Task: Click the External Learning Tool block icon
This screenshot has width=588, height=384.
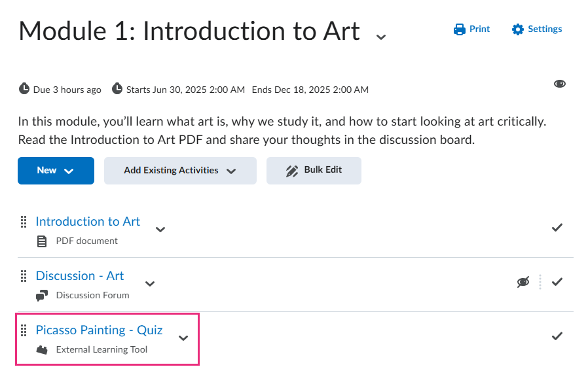Action: click(x=42, y=350)
